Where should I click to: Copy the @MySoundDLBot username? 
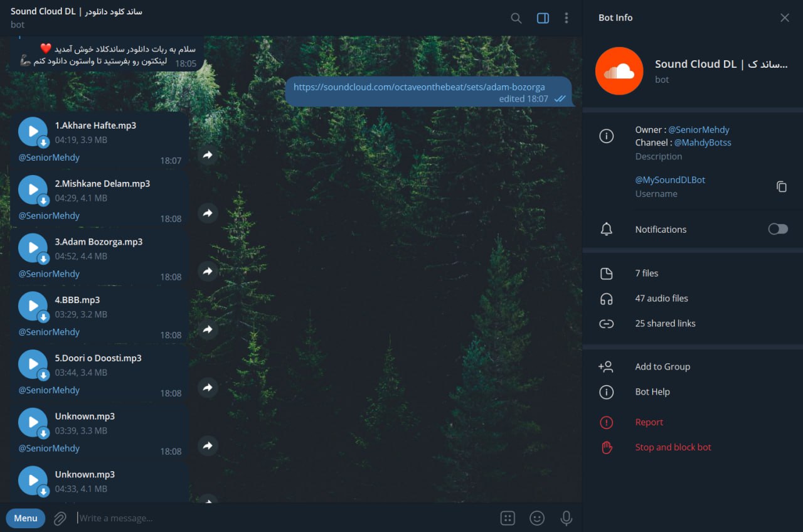point(781,186)
